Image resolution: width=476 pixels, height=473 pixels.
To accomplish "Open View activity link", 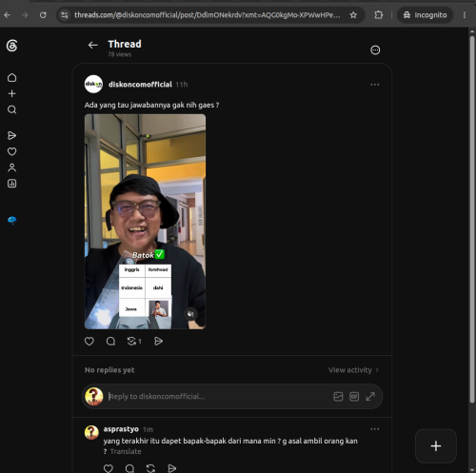I will [x=353, y=370].
